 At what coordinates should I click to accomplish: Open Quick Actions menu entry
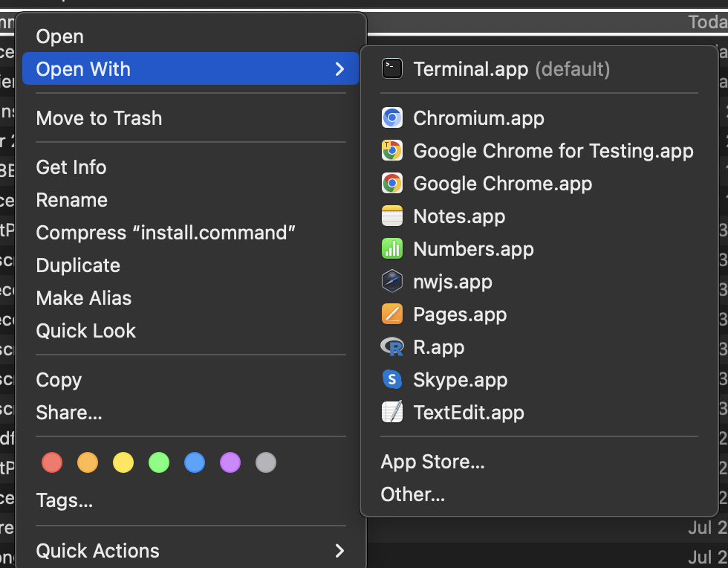pyautogui.click(x=190, y=551)
